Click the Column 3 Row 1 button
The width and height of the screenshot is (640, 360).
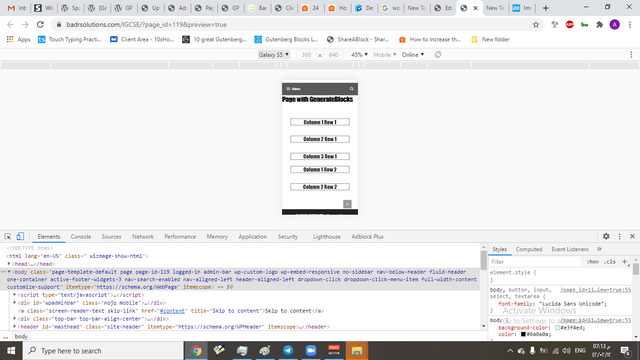pyautogui.click(x=320, y=156)
